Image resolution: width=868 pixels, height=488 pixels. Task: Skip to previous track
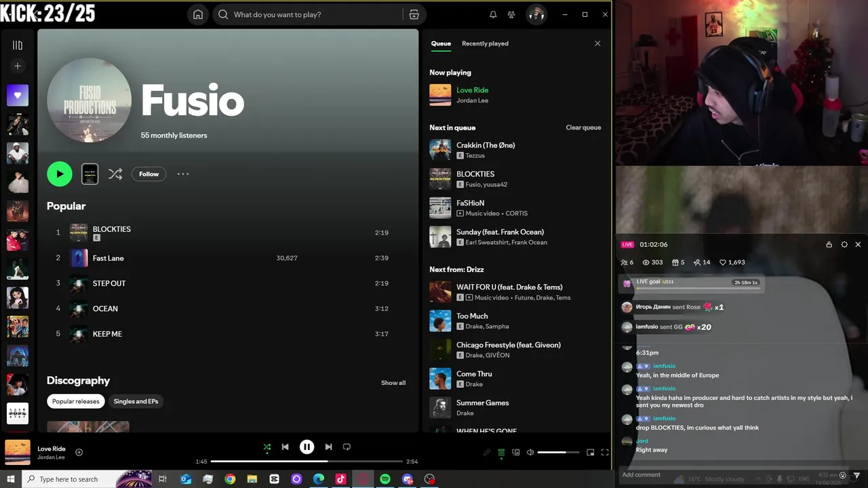285,447
